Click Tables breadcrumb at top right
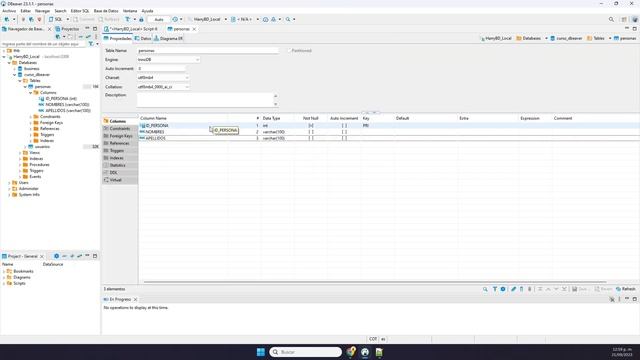 tap(596, 38)
